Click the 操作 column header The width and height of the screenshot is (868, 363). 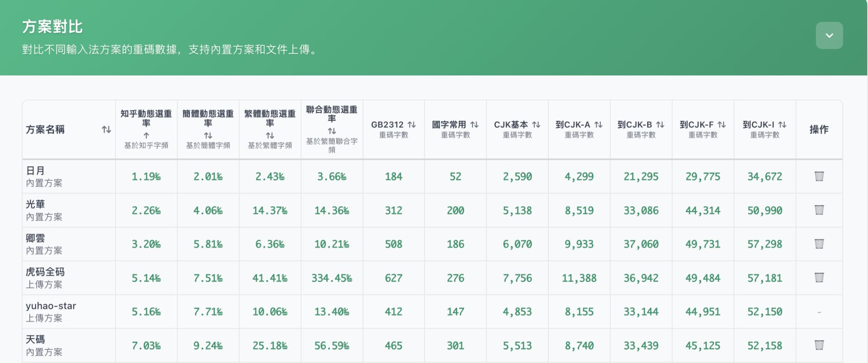819,130
